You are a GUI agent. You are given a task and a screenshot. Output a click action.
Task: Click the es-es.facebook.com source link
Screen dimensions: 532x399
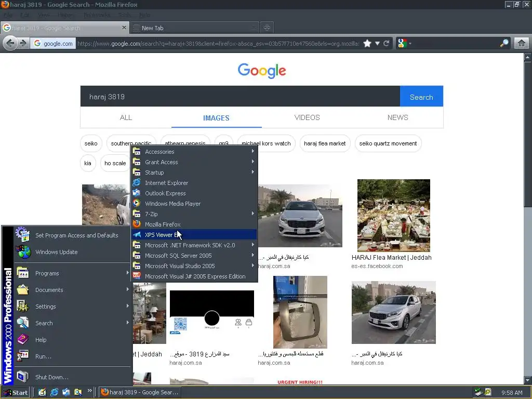coord(377,267)
